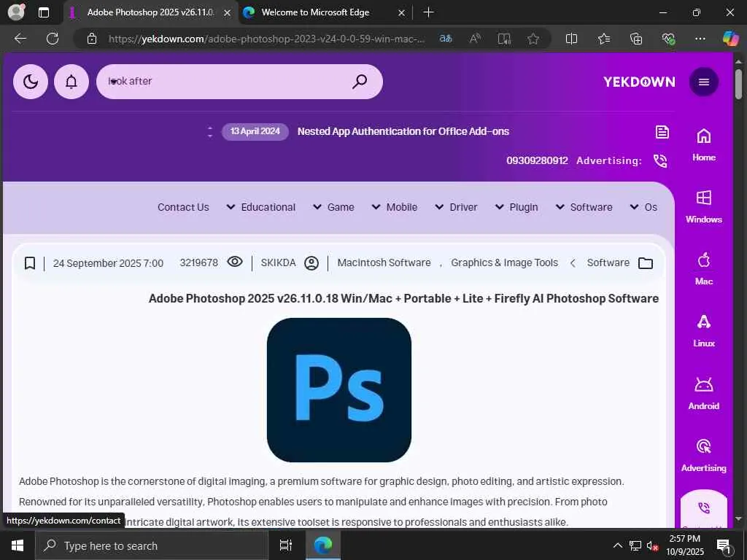Open Browser essentials heart icon
747x560 pixels.
tap(668, 39)
